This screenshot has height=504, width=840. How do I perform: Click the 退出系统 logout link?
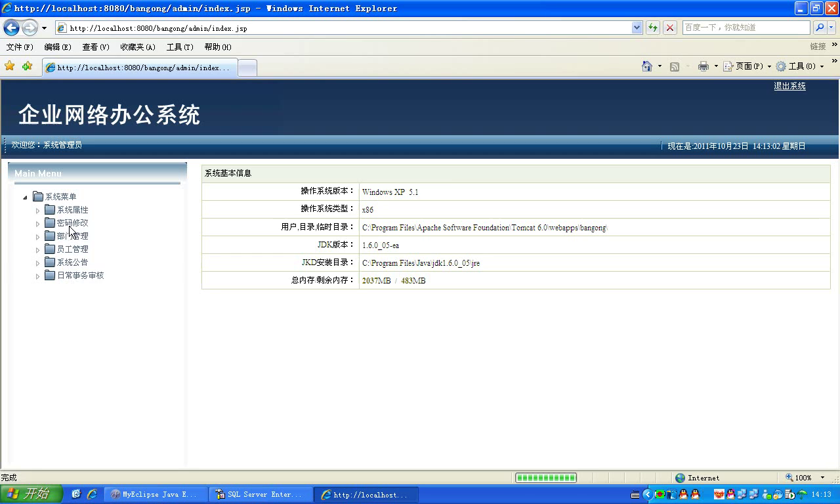[x=789, y=86]
